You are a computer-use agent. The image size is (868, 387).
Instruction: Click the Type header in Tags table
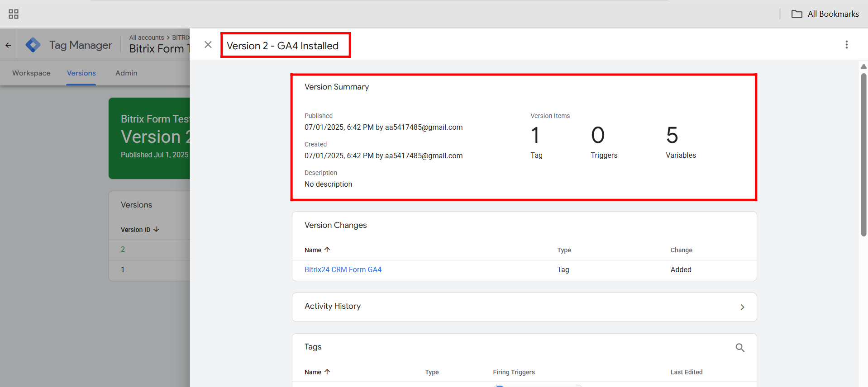click(x=432, y=372)
